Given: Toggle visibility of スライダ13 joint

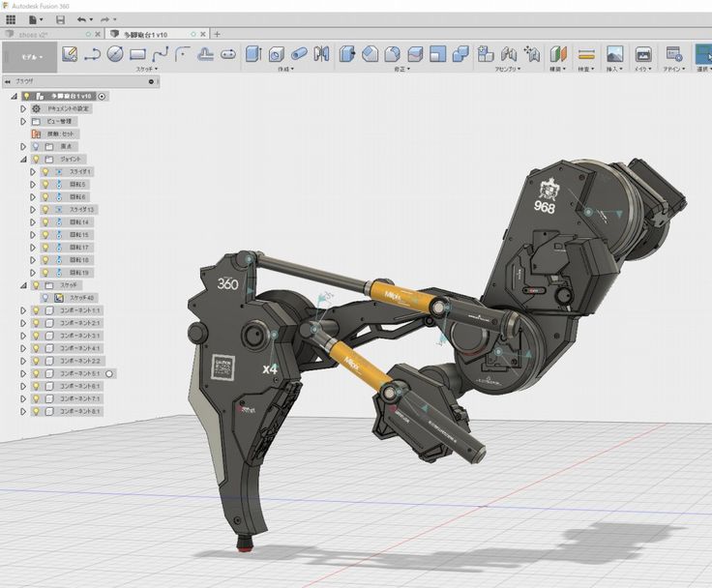Looking at the screenshot, I should pos(44,209).
